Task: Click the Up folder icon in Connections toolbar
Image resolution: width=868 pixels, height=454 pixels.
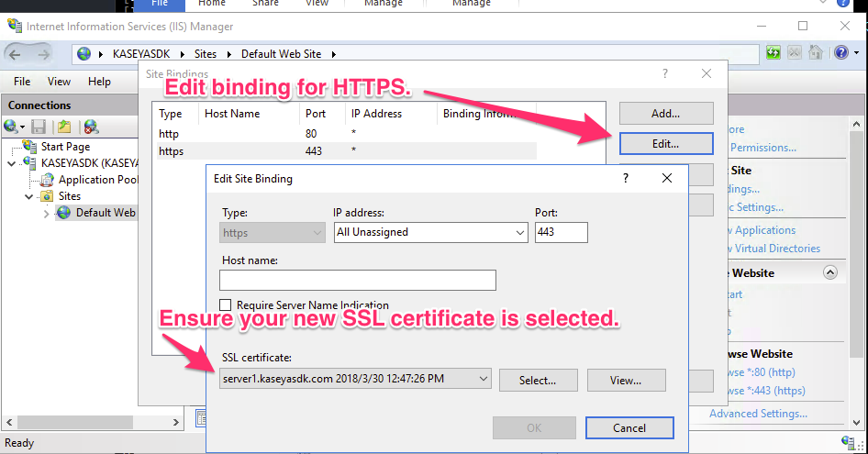Action: [x=64, y=127]
